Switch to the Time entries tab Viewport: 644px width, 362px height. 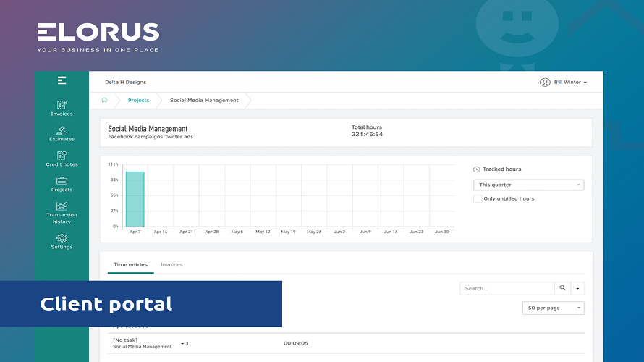130,265
